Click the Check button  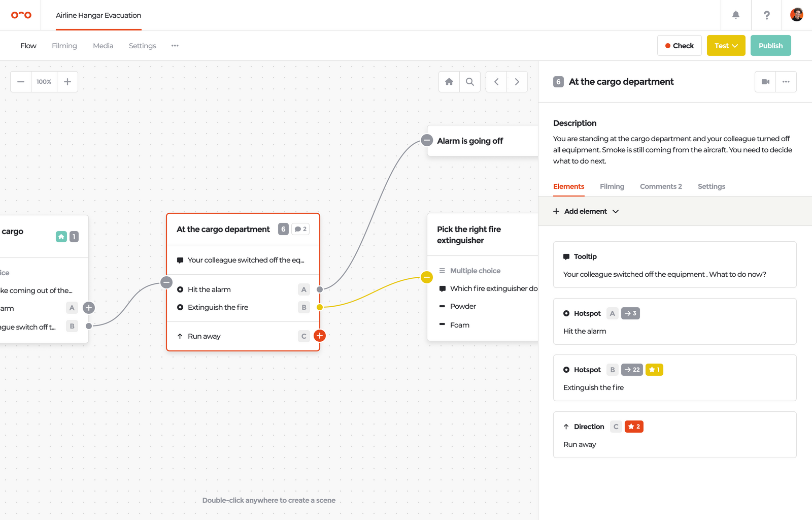pyautogui.click(x=679, y=46)
